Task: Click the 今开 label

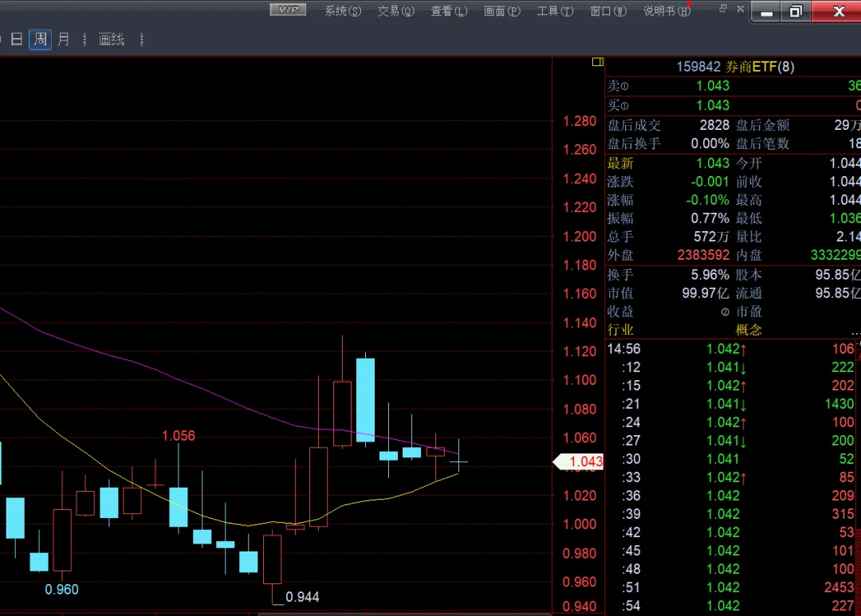Action: pos(749,163)
